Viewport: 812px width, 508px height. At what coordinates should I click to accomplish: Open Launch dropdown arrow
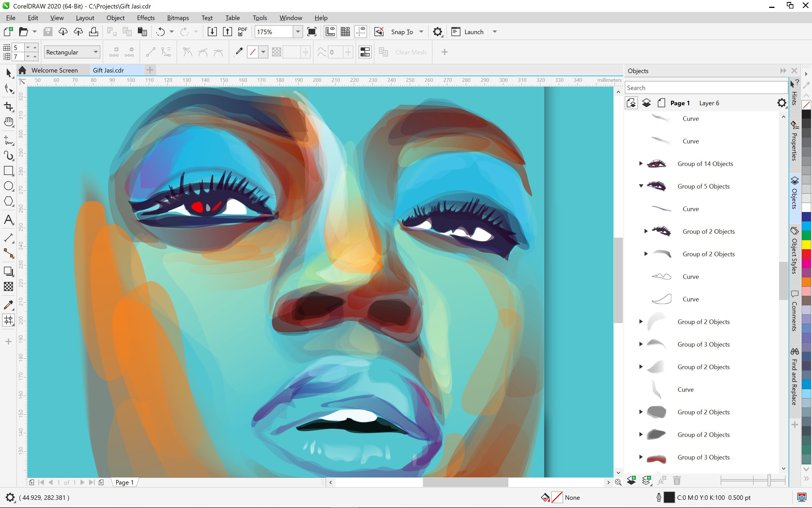(x=495, y=32)
